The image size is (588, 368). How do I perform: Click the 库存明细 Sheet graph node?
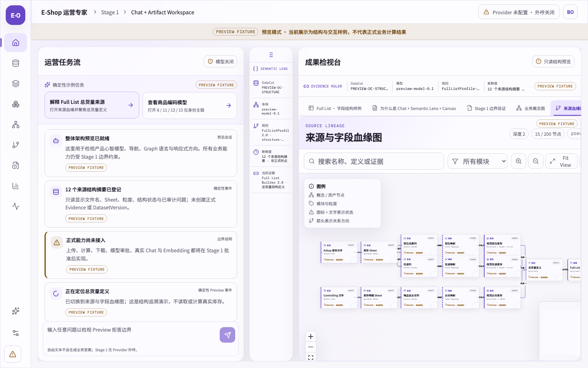[379, 297]
